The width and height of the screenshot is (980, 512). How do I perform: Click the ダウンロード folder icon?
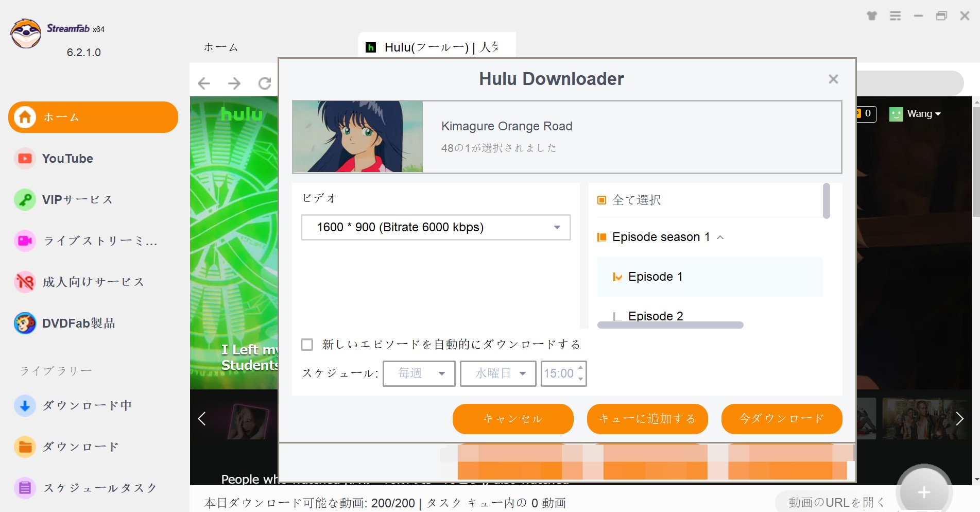click(x=25, y=447)
